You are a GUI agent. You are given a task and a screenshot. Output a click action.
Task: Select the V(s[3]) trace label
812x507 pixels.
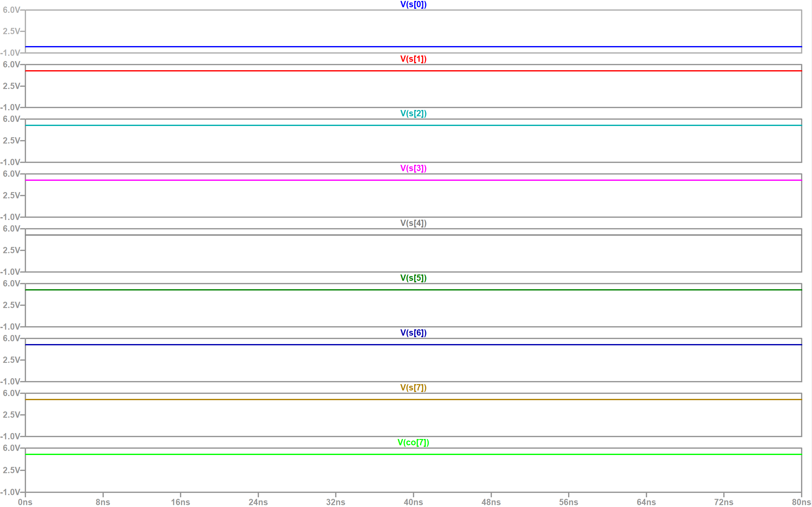click(413, 168)
